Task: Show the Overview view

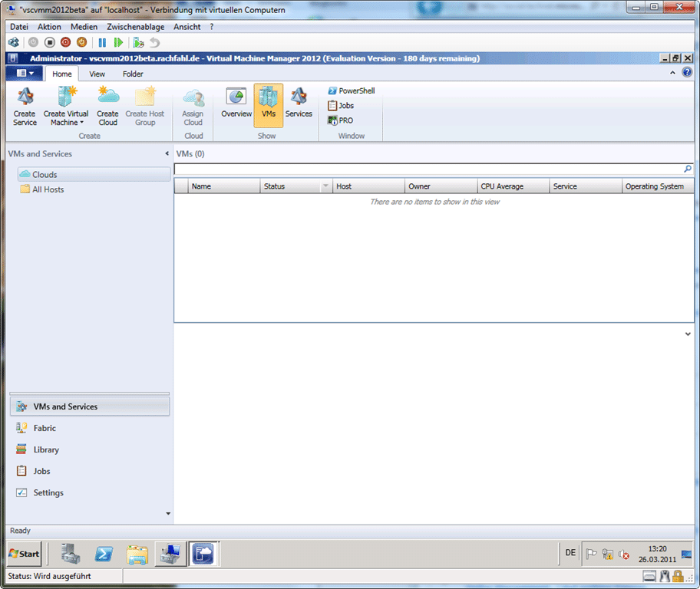Action: (x=236, y=103)
